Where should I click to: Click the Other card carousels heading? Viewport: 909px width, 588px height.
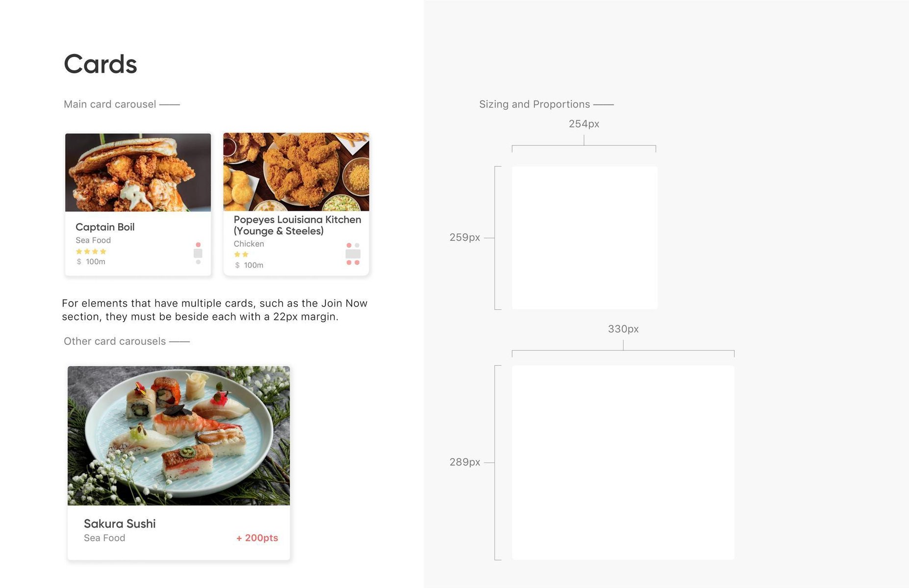pyautogui.click(x=115, y=341)
